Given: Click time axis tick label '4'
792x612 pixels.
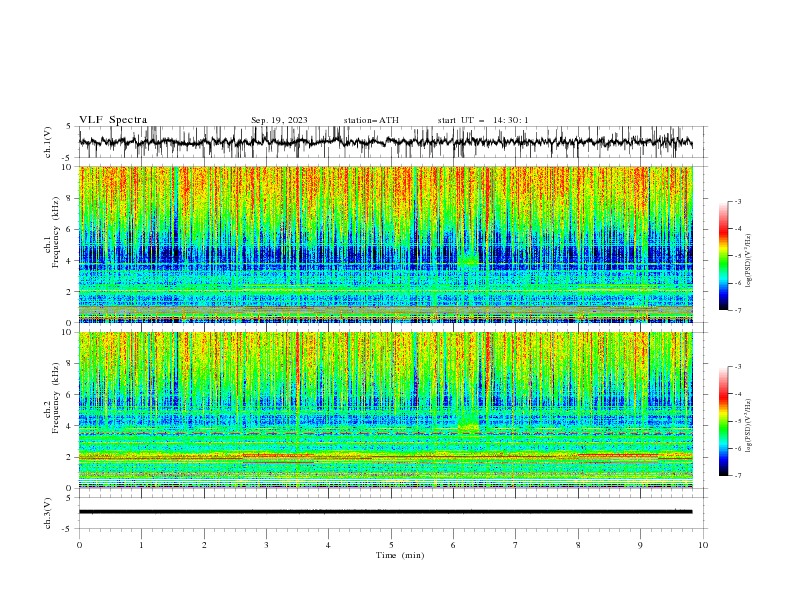Looking at the screenshot, I should coord(328,545).
